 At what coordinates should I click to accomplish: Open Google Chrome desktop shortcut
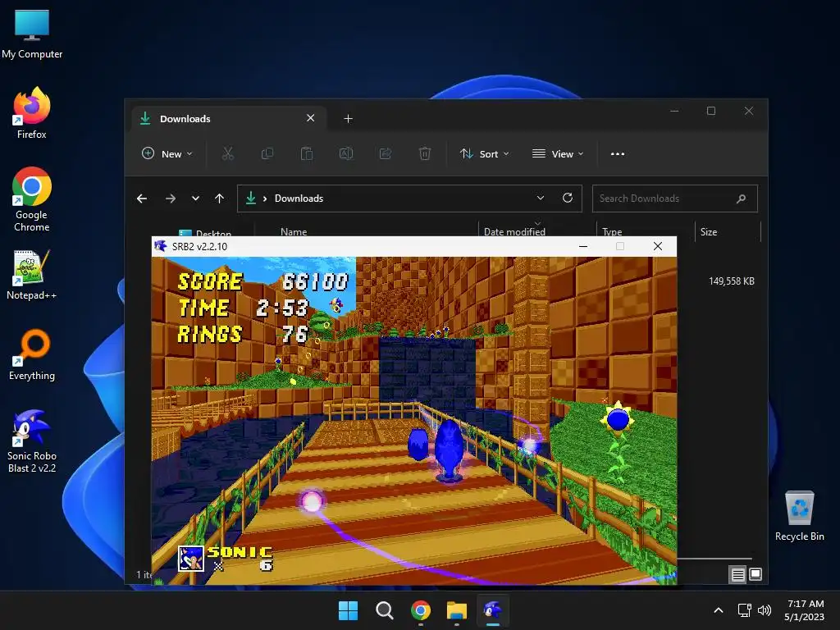pyautogui.click(x=32, y=199)
